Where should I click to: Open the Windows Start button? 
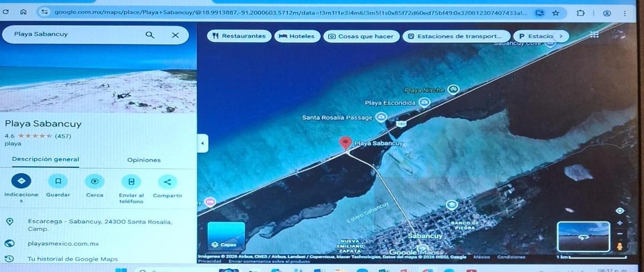click(x=121, y=270)
